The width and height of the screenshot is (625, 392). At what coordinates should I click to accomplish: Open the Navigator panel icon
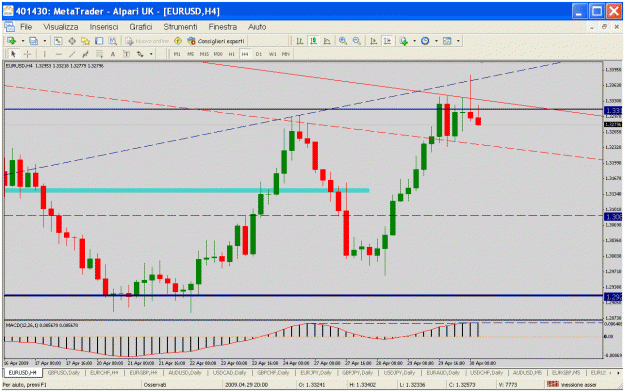85,41
